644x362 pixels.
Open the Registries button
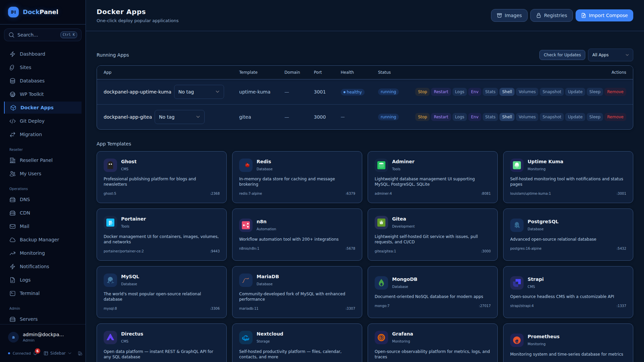tap(551, 15)
